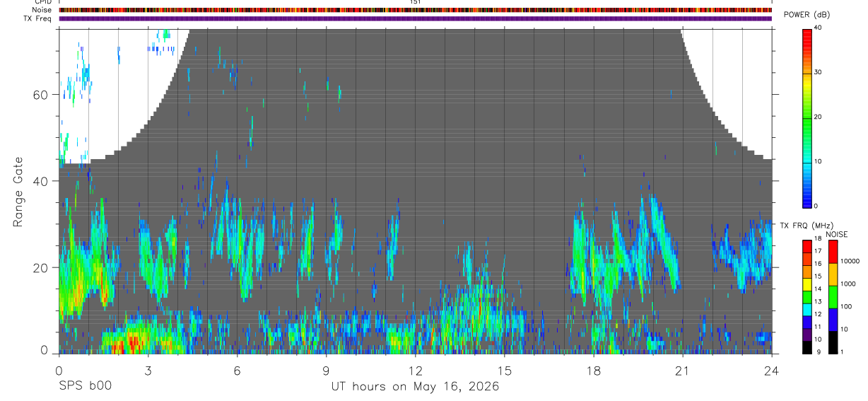The image size is (868, 401).
Task: Click the red noise swatch above 10000
Action: tap(833, 252)
